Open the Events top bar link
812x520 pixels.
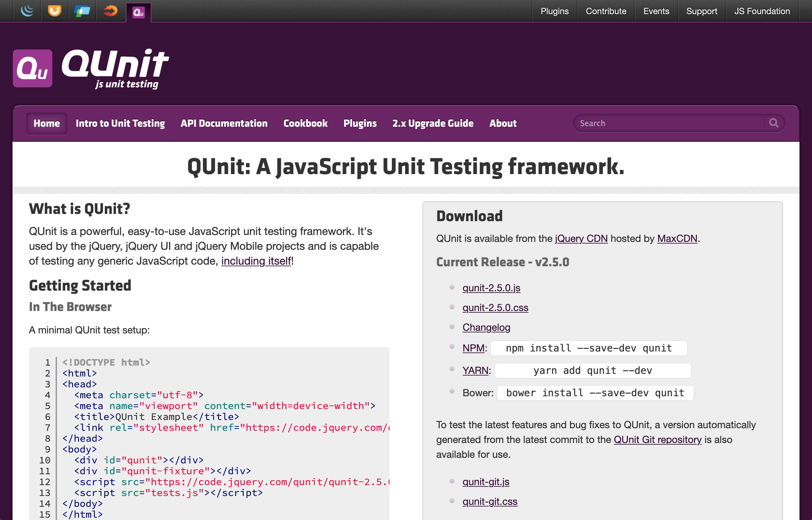(x=656, y=11)
